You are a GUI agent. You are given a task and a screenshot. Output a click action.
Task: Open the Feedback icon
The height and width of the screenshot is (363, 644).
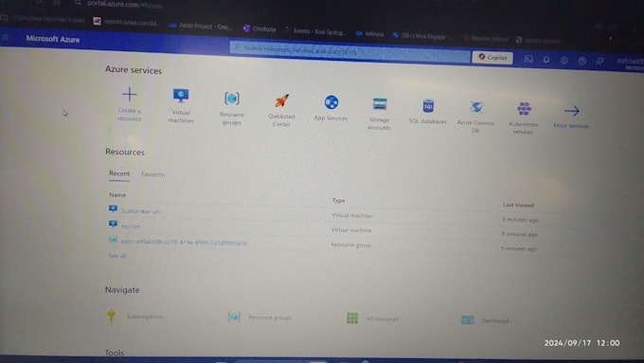click(599, 62)
